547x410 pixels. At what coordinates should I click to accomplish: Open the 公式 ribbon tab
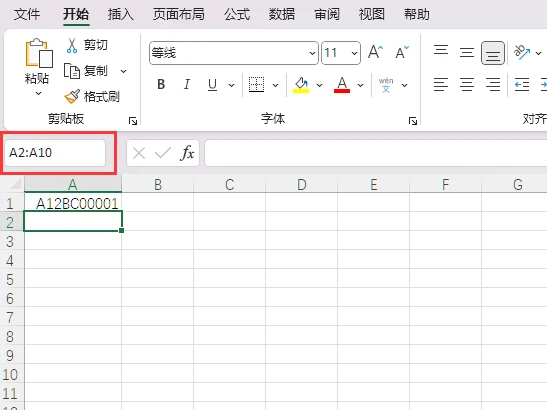coord(237,14)
